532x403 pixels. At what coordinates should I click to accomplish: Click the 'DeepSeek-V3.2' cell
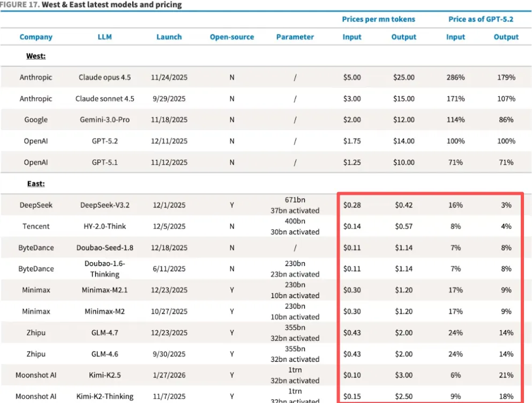(x=104, y=205)
